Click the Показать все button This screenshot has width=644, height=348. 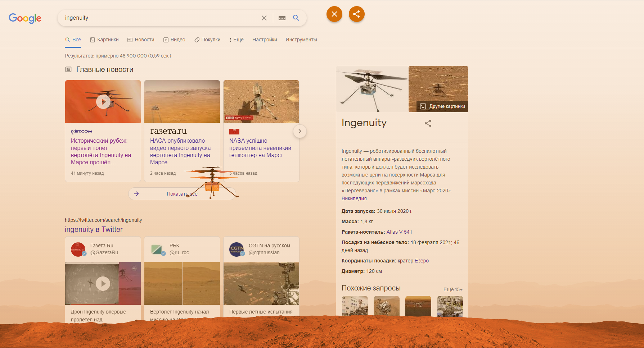tap(182, 194)
